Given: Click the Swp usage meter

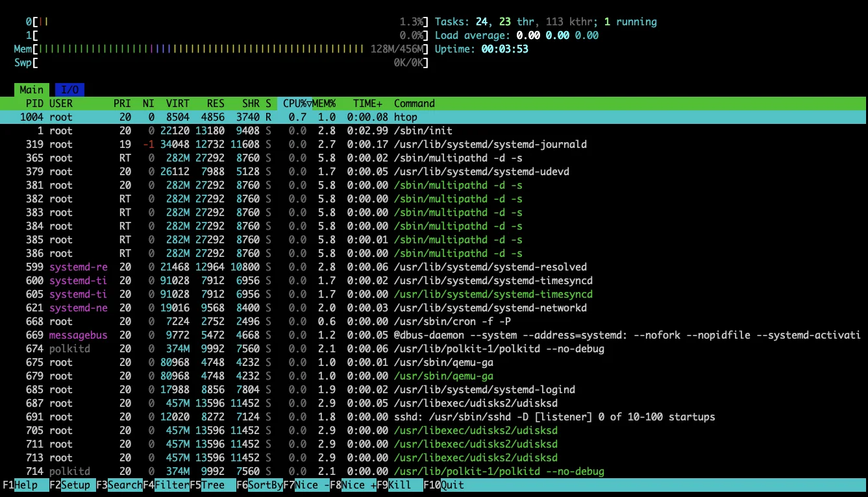Looking at the screenshot, I should click(x=221, y=63).
